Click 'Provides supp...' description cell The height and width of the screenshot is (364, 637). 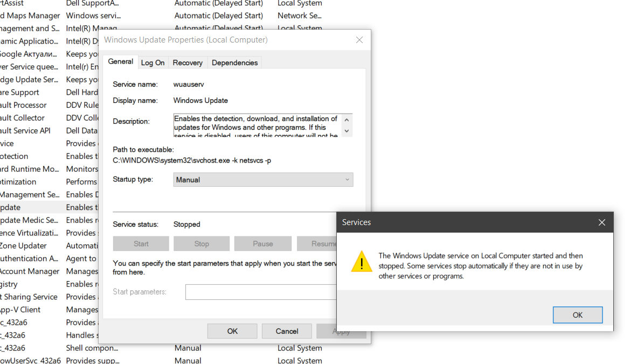(x=93, y=360)
